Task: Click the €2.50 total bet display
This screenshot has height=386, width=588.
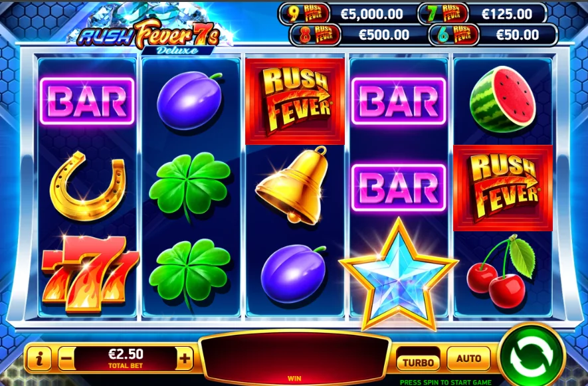Action: pyautogui.click(x=126, y=358)
